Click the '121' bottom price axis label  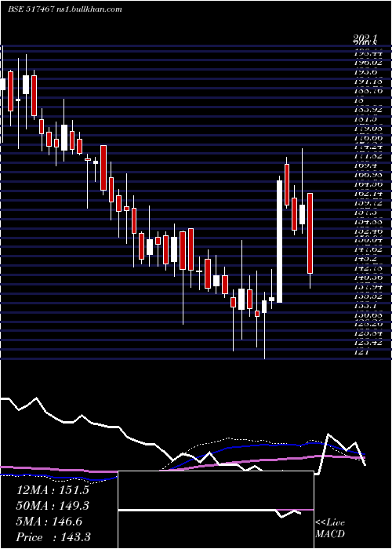361,353
